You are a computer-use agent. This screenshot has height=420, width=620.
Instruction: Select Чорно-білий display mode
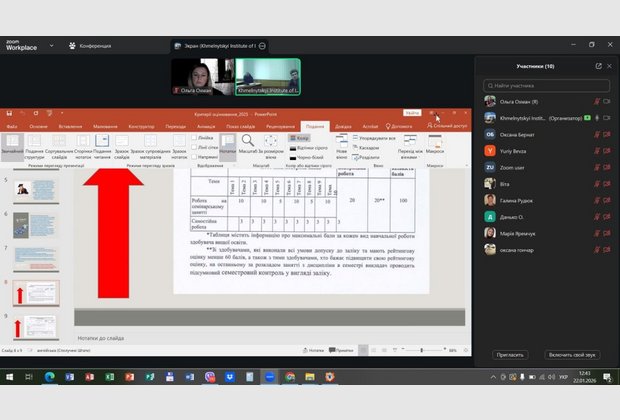(306, 157)
